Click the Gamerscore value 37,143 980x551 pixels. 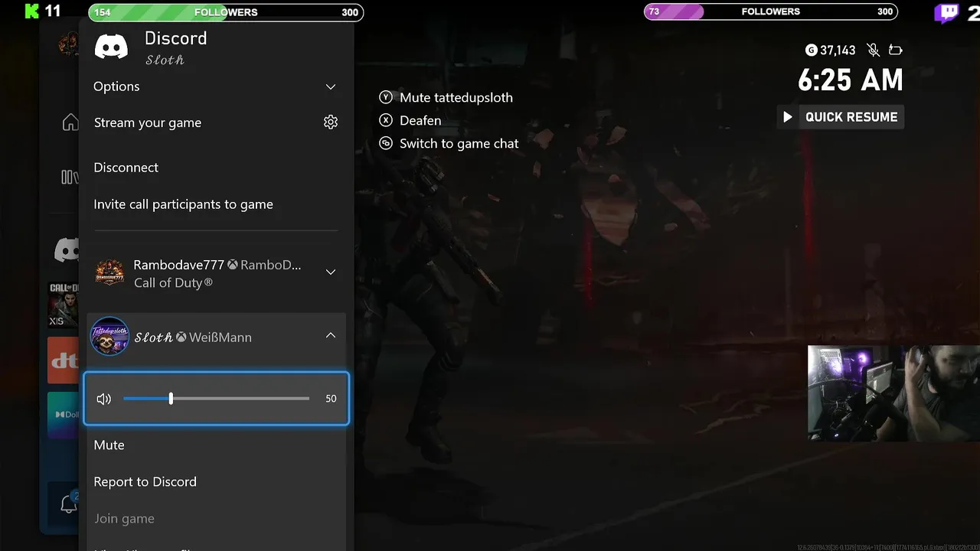click(x=838, y=51)
